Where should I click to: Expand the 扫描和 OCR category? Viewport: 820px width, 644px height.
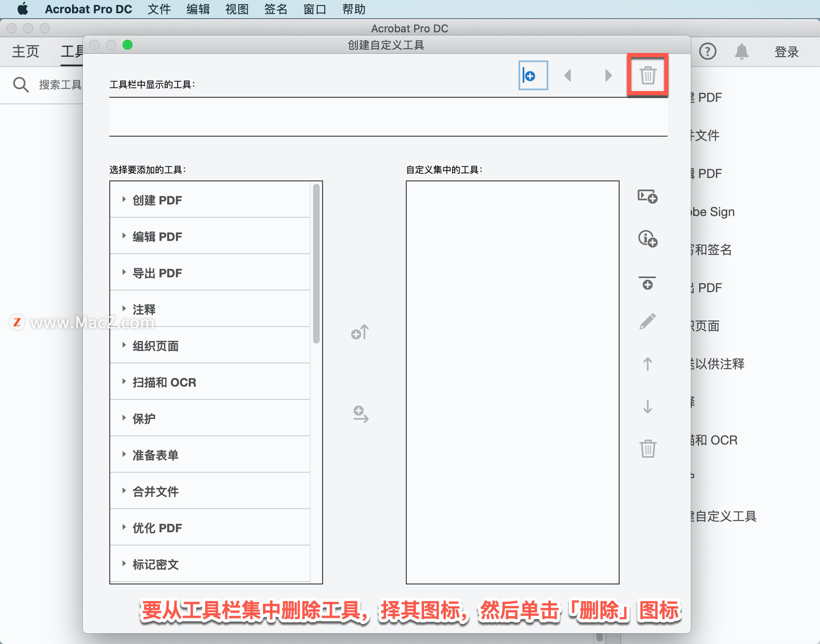click(124, 382)
